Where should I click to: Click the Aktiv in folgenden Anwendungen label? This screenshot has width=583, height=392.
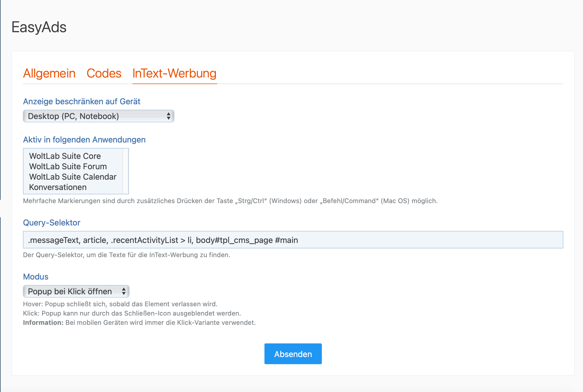tap(84, 140)
